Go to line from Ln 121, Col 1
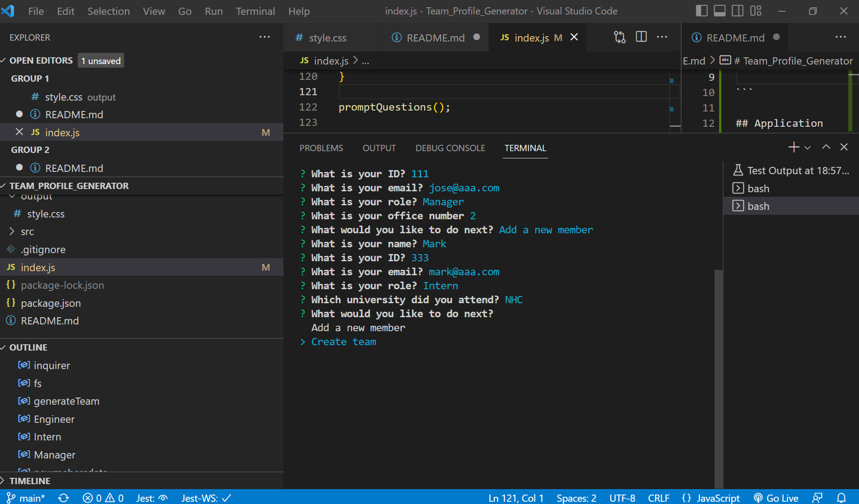The image size is (859, 504). click(x=516, y=498)
